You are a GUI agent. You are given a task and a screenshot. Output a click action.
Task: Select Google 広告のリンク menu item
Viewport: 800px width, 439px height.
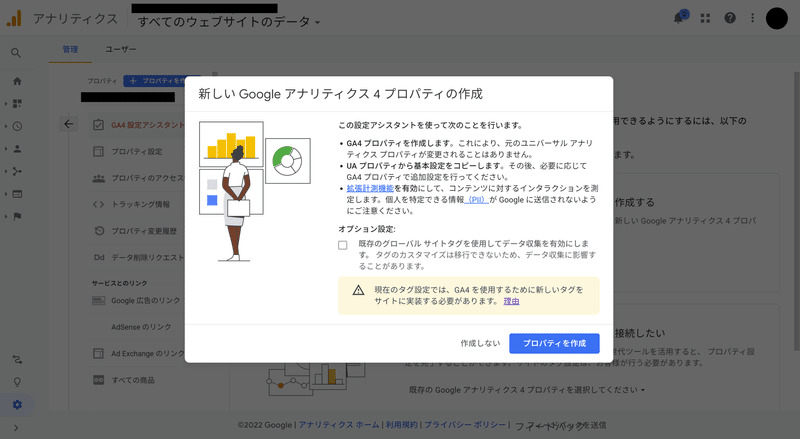point(138,301)
